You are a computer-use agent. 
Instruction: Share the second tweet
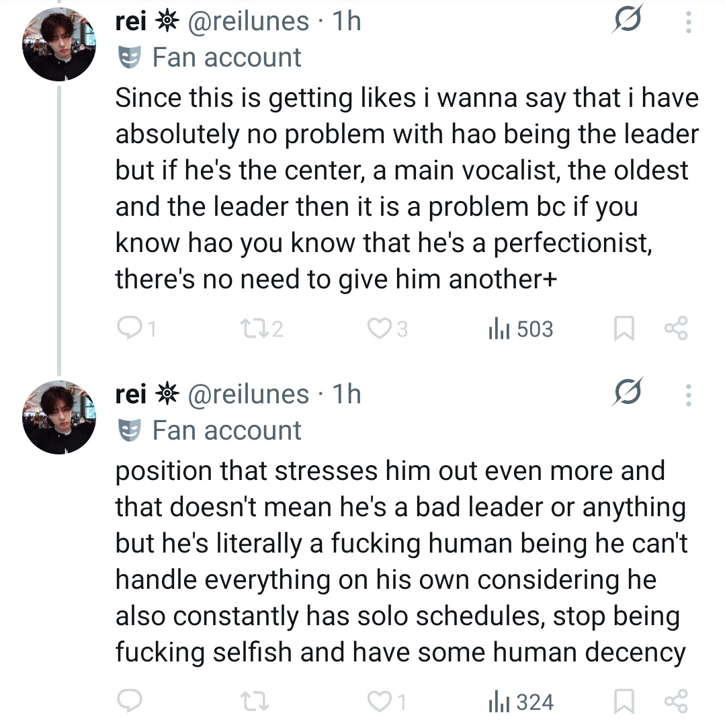coord(675,702)
